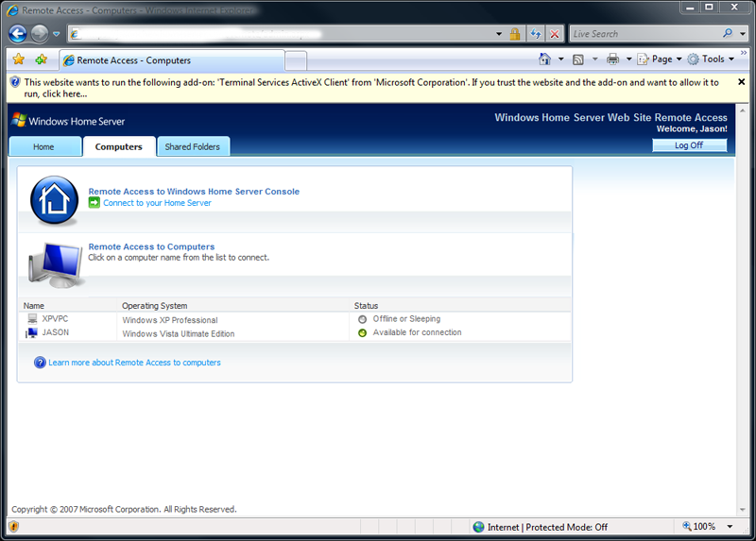Image resolution: width=756 pixels, height=541 pixels.
Task: Open Learn more about Remote Access link
Action: tap(134, 363)
